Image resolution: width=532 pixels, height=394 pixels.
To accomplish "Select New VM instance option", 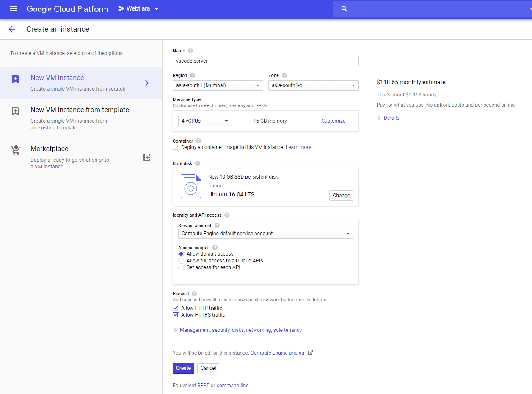I will (x=81, y=83).
